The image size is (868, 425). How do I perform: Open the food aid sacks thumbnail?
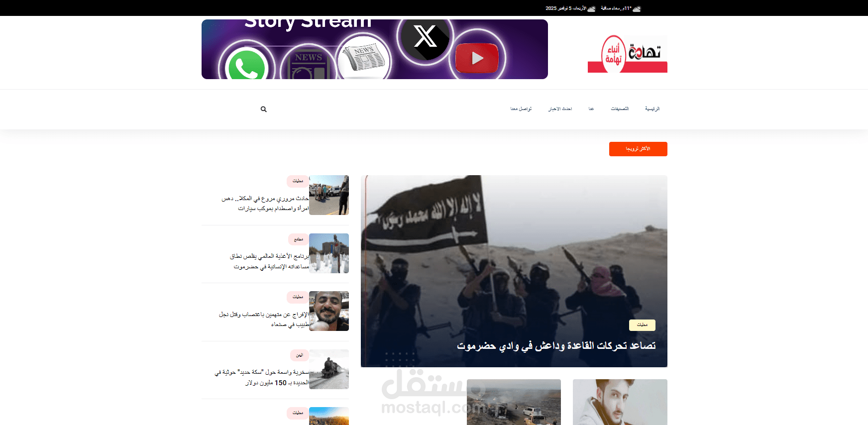point(329,253)
